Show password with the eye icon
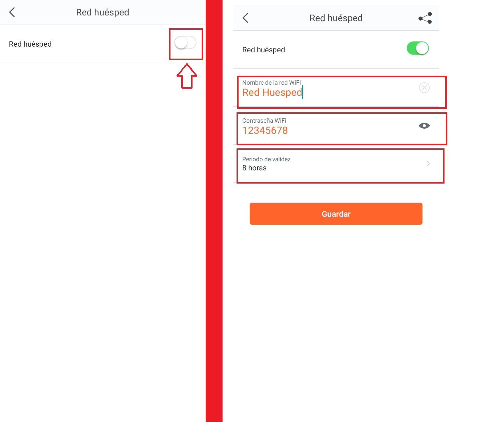 pos(424,126)
